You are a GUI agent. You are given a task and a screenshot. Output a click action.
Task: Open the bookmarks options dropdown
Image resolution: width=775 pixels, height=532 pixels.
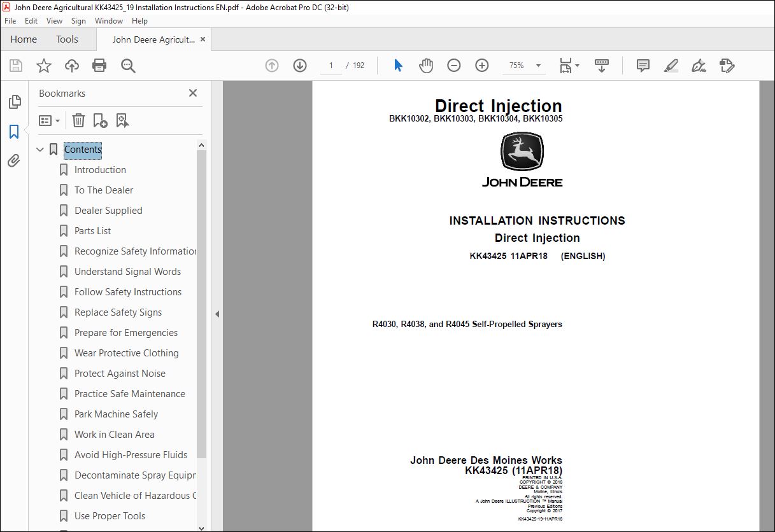tap(50, 120)
